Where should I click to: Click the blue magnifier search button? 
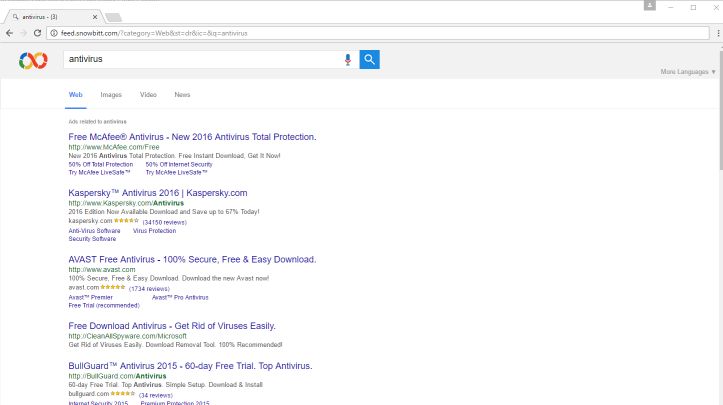[x=369, y=59]
